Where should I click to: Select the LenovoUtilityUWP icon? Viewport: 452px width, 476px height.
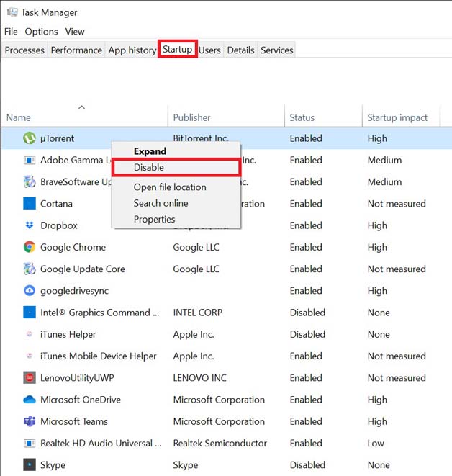point(30,377)
